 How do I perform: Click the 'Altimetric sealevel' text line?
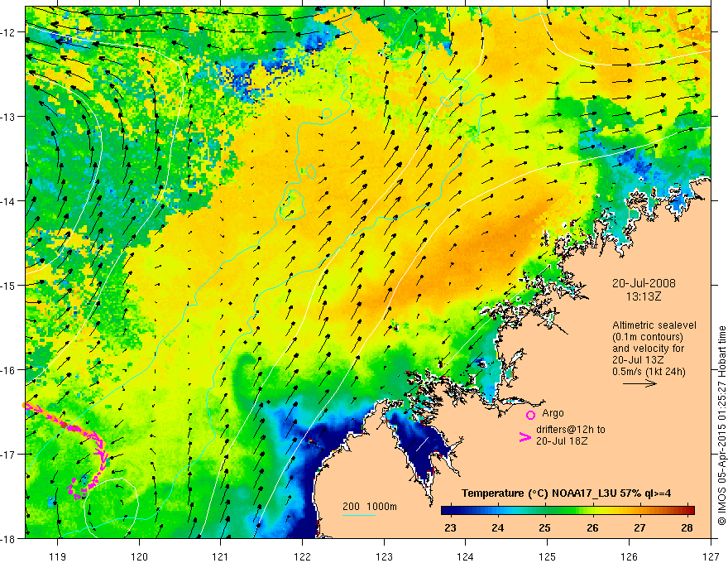pyautogui.click(x=654, y=325)
